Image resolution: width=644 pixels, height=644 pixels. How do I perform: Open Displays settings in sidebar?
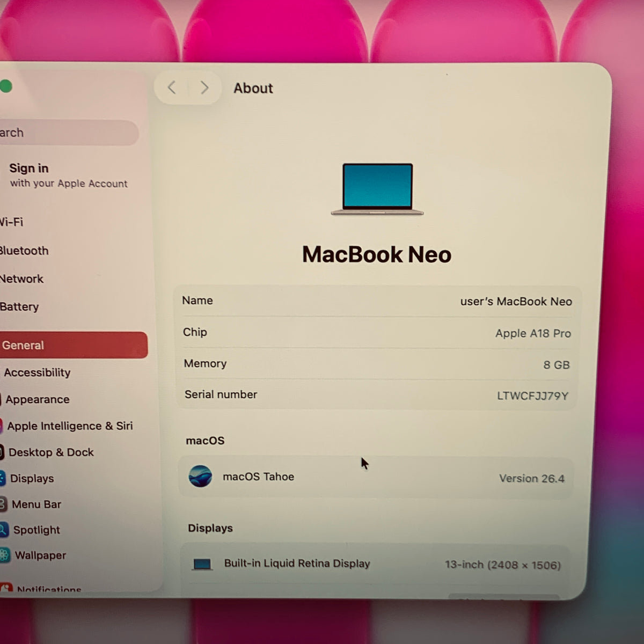tap(32, 478)
